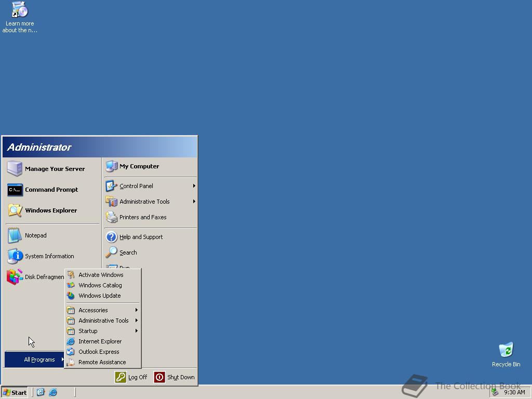Image resolution: width=532 pixels, height=399 pixels.
Task: Click My Computer icon in Start menu
Action: point(111,166)
